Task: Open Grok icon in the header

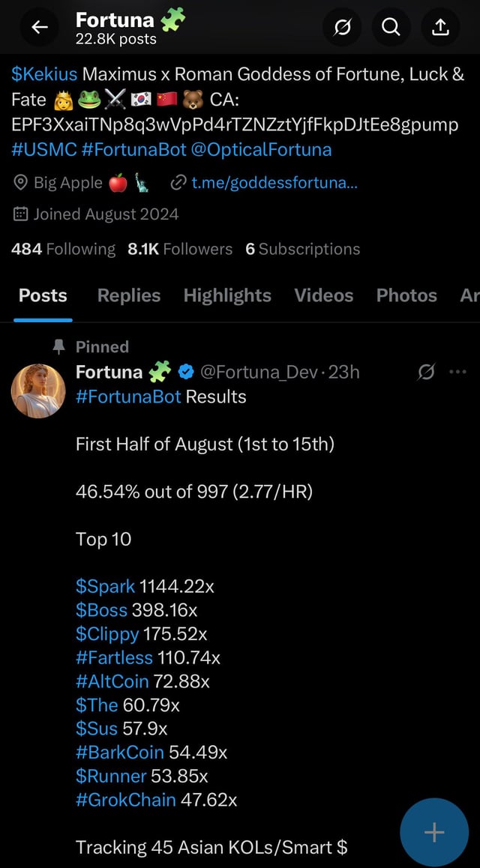Action: tap(342, 28)
